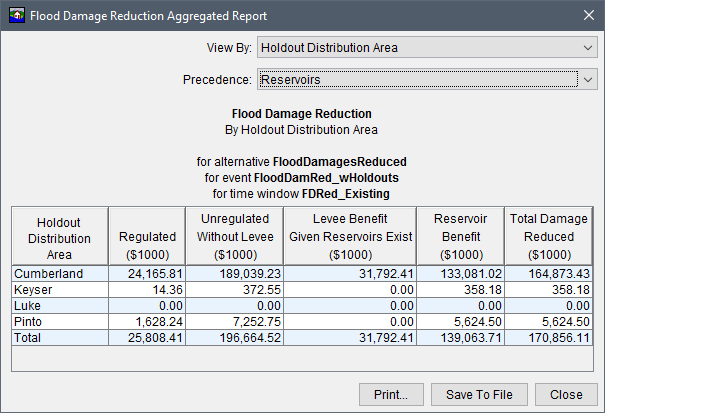Select the Keyser row
The image size is (716, 413).
pyautogui.click(x=302, y=290)
